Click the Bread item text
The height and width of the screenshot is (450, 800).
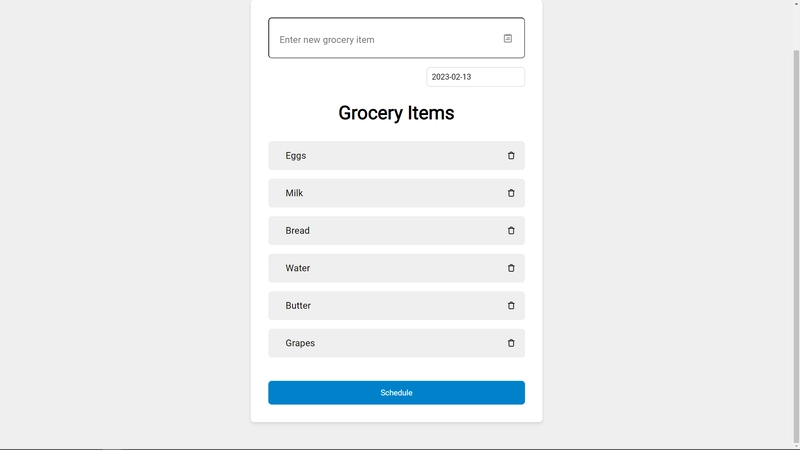pyautogui.click(x=297, y=231)
